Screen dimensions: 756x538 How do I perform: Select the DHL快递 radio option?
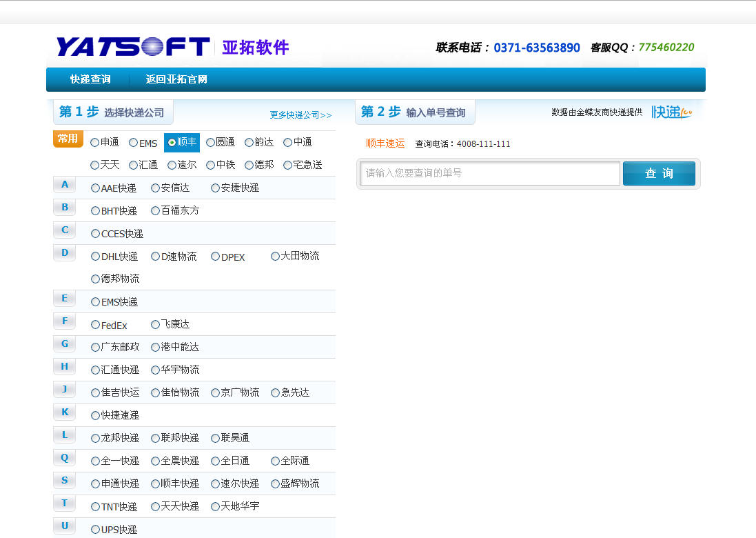[96, 257]
